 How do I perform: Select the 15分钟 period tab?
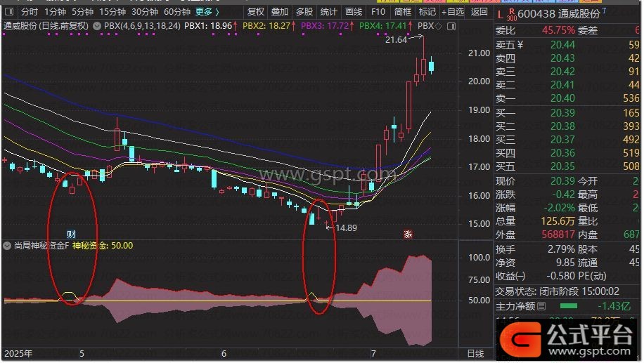112,12
